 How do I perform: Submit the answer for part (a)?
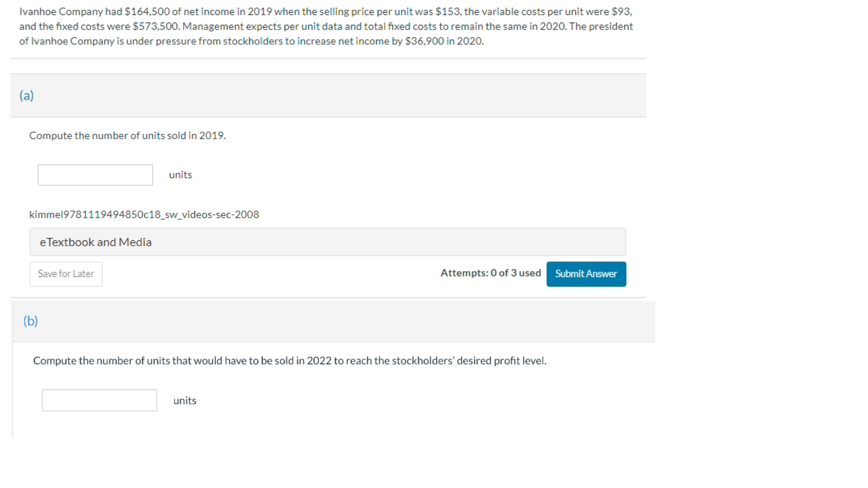pyautogui.click(x=586, y=274)
